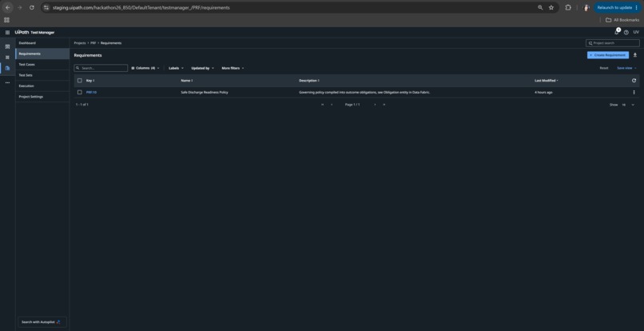Click the Relaunch to update button
Screen dimensions: 644x331
coord(618,7)
